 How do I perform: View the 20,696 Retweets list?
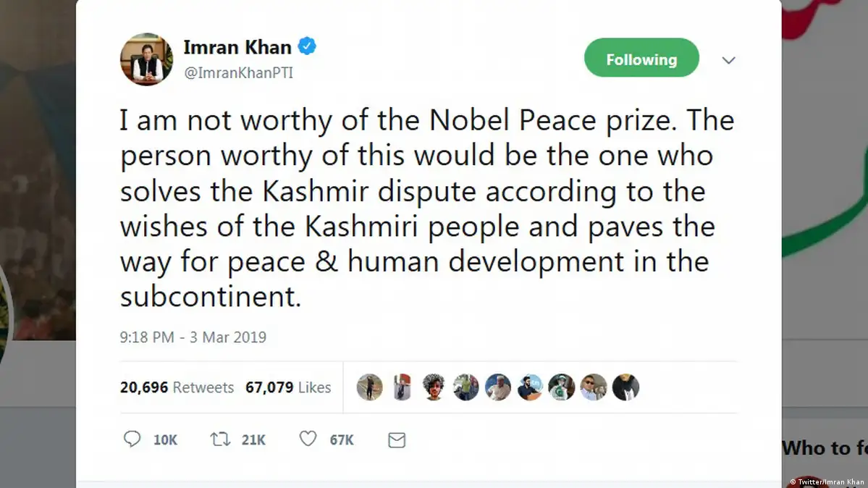click(x=177, y=387)
